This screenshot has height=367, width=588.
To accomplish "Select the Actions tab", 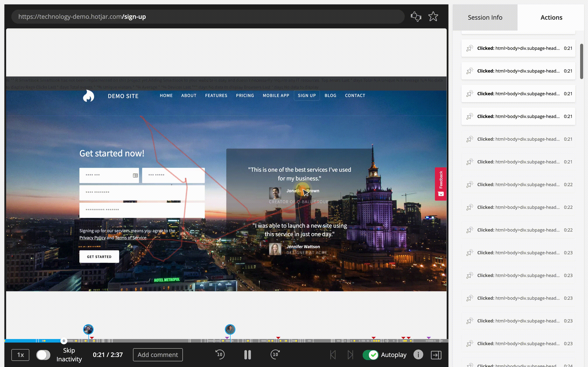I will pyautogui.click(x=551, y=17).
